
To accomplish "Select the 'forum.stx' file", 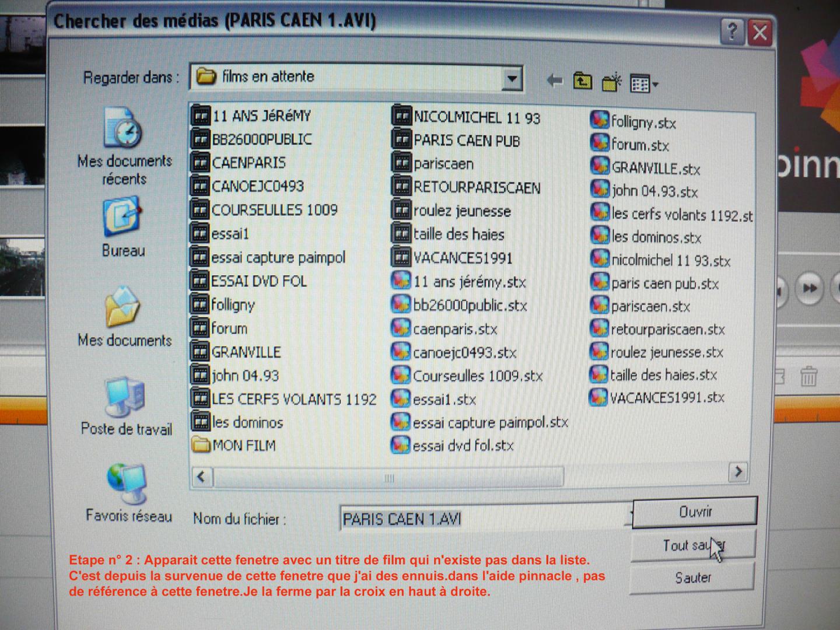I will (x=629, y=145).
